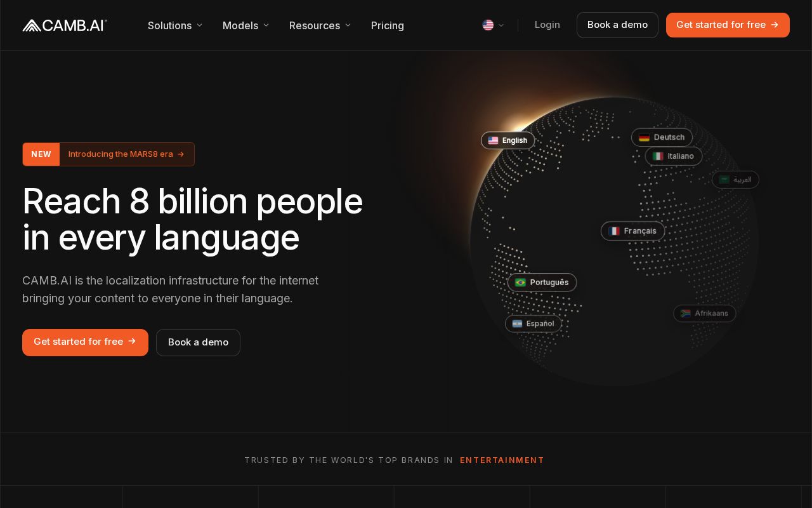The width and height of the screenshot is (812, 508).
Task: Select the English language chip on globe
Action: click(507, 140)
